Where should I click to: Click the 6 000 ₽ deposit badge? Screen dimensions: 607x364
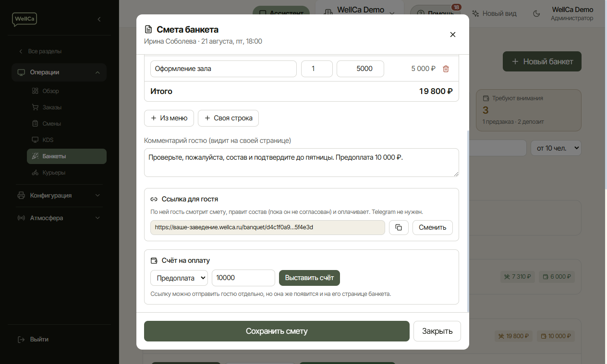click(557, 277)
